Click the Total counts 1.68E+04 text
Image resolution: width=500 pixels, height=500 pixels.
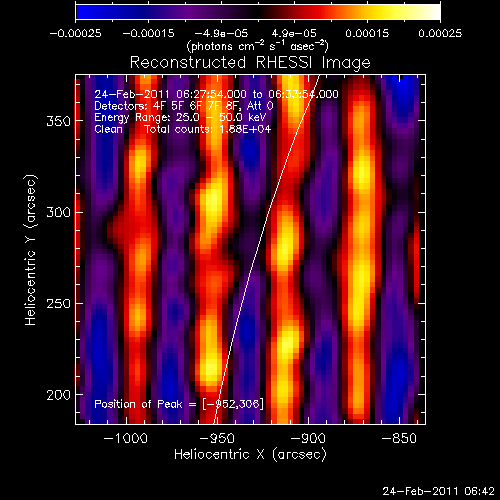pos(208,129)
